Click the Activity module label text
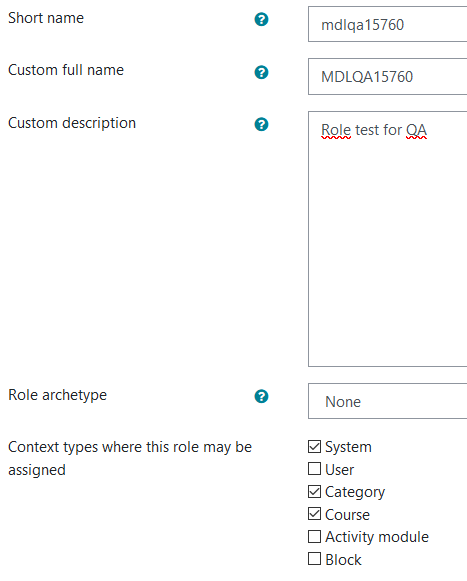 point(377,537)
